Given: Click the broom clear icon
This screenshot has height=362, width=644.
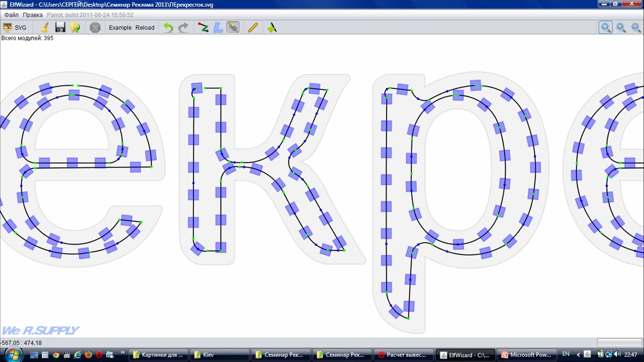Looking at the screenshot, I should [44, 27].
